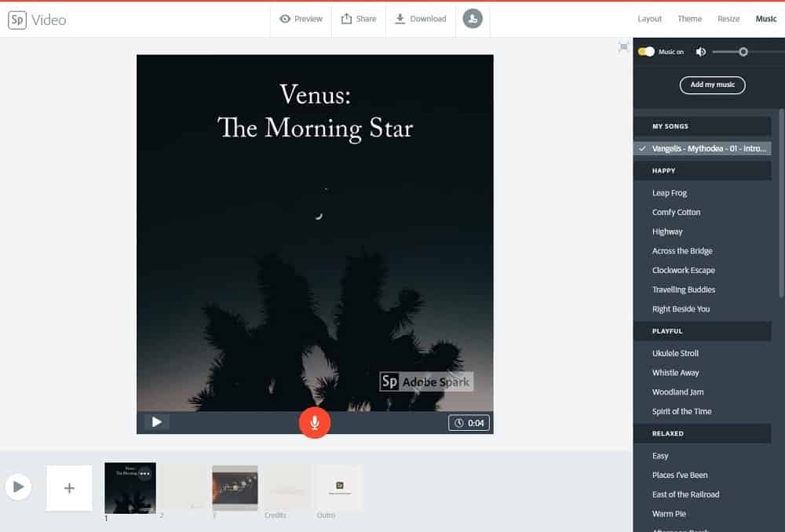Viewport: 785px width, 532px height.
Task: Click the Download icon to export the video
Action: pyautogui.click(x=422, y=18)
